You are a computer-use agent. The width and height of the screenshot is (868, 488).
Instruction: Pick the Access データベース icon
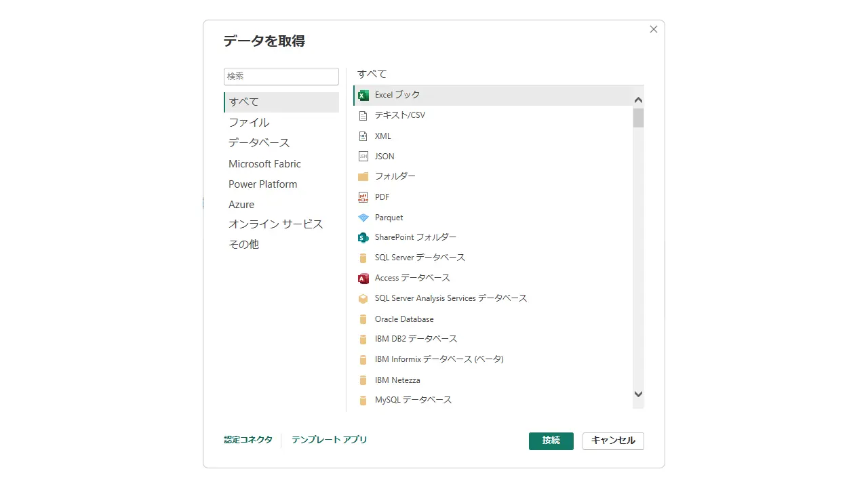tap(363, 279)
